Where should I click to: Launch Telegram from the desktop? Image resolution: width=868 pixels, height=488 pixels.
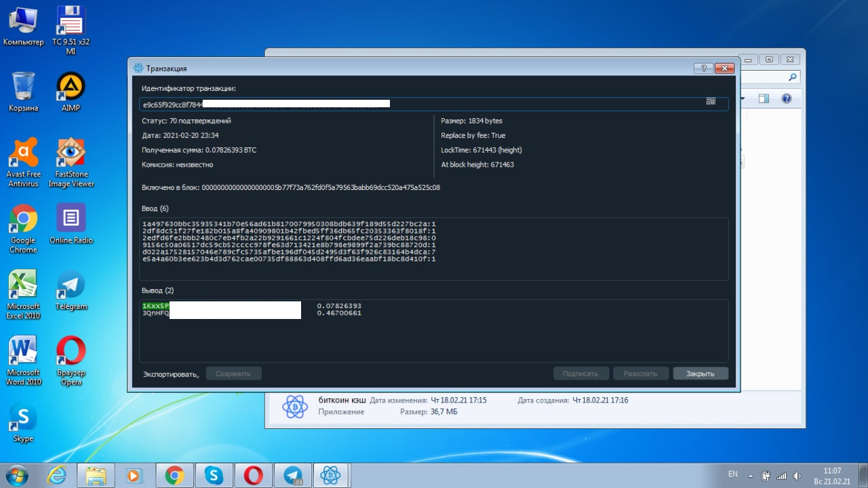coord(71,290)
